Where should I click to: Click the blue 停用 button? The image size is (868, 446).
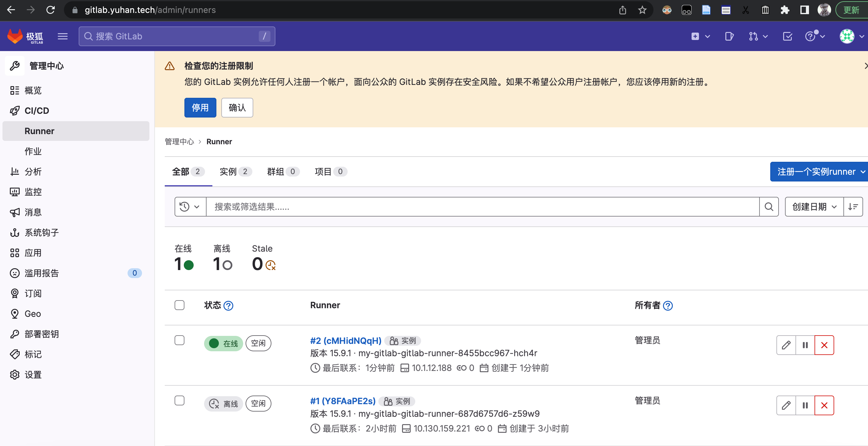coord(200,108)
